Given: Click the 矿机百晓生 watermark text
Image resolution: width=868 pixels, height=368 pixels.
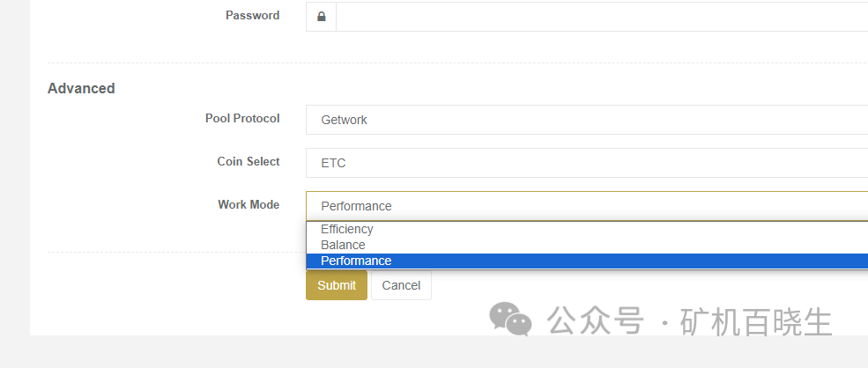Looking at the screenshot, I should (x=756, y=321).
